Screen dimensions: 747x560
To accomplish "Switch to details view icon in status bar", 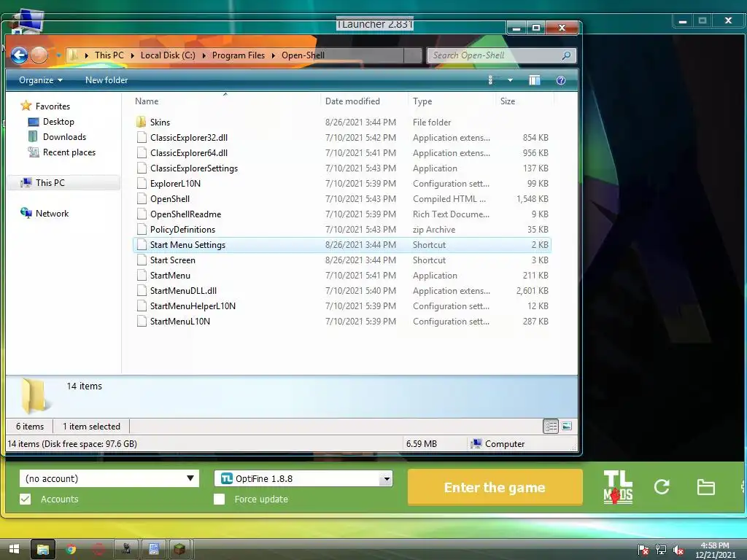I will pyautogui.click(x=551, y=426).
